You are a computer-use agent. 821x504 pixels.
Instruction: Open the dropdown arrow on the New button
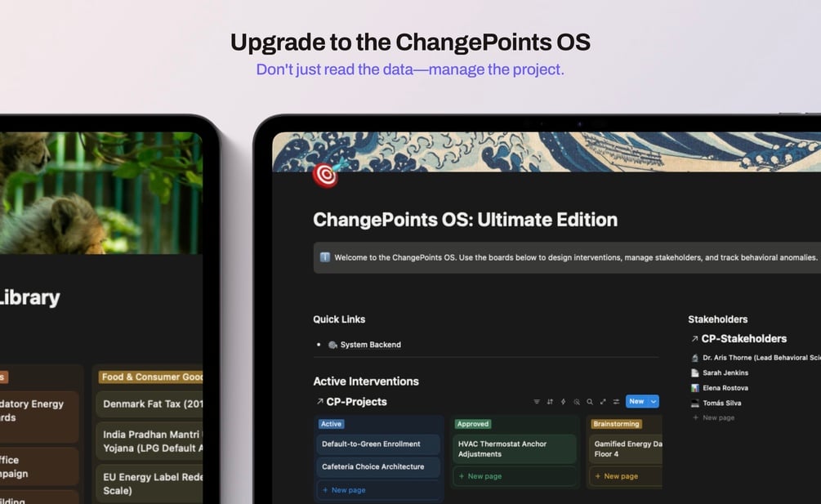(654, 401)
